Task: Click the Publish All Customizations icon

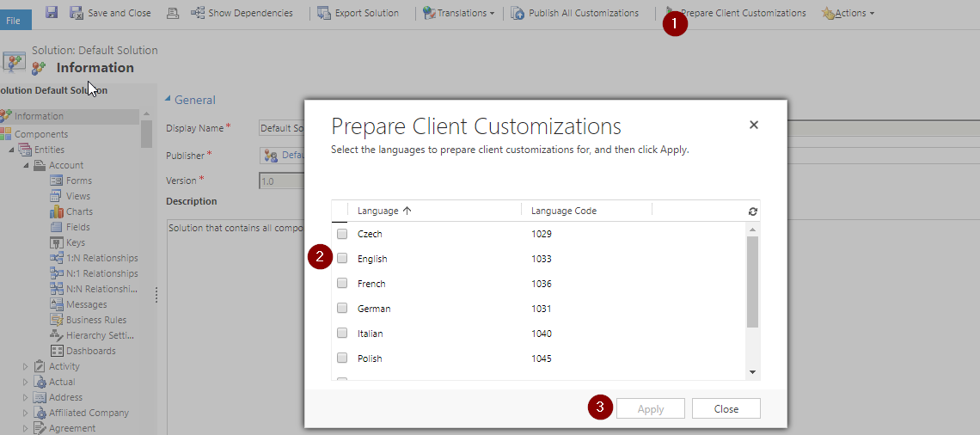Action: click(518, 13)
